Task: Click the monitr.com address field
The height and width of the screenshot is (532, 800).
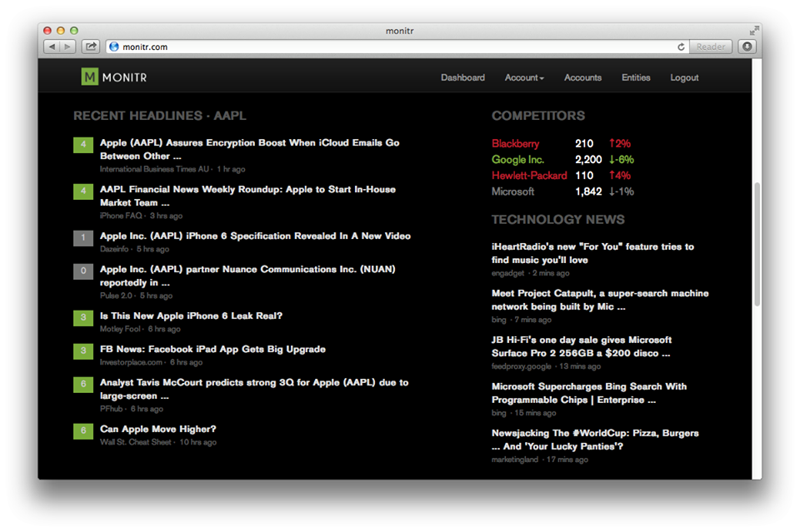Action: (392, 47)
